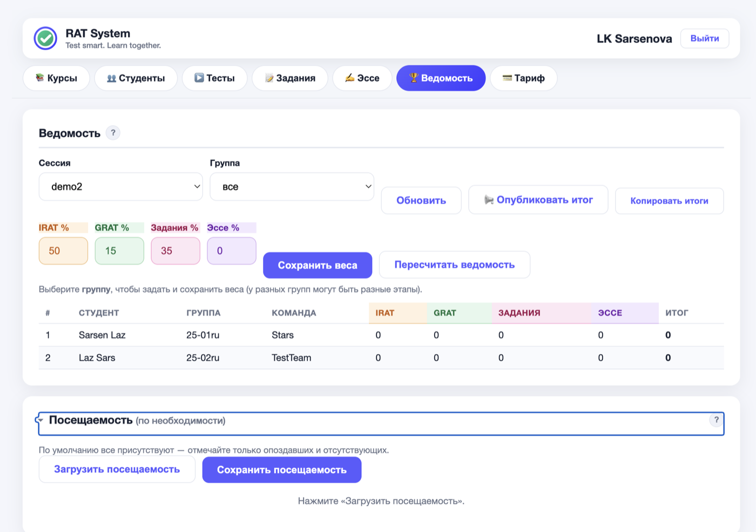Click team cell Stars

[x=283, y=335]
